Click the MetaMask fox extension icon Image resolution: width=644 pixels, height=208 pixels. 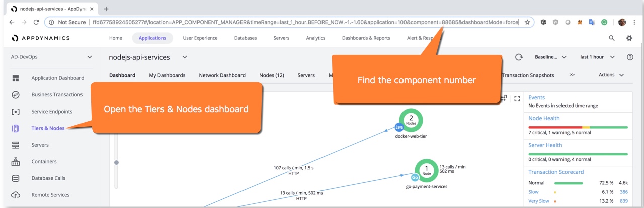pyautogui.click(x=580, y=22)
